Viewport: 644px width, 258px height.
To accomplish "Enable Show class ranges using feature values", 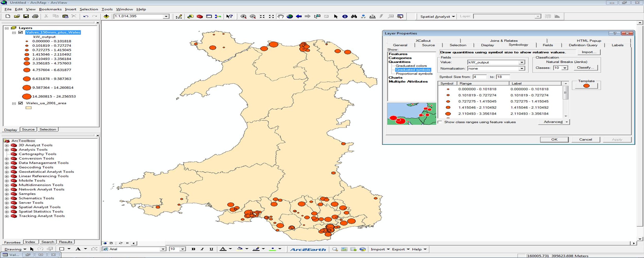I will (440, 122).
